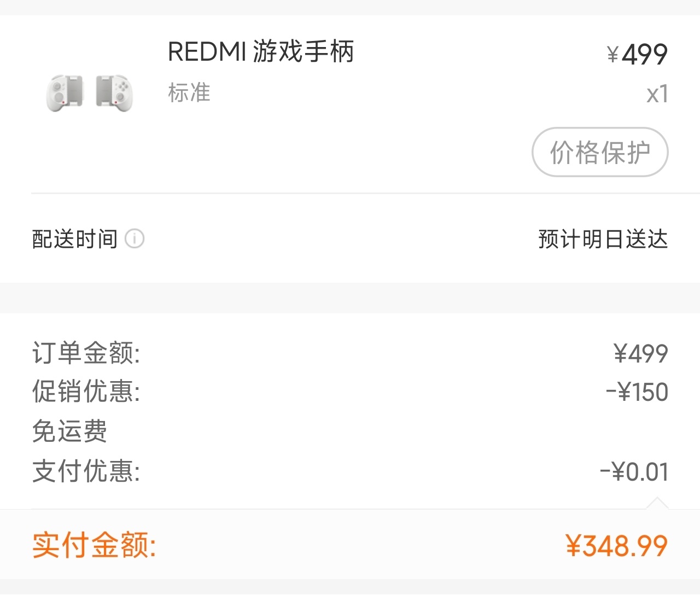700x613 pixels.
Task: Select the REDMI 游戏手柄 product title
Action: point(261,52)
